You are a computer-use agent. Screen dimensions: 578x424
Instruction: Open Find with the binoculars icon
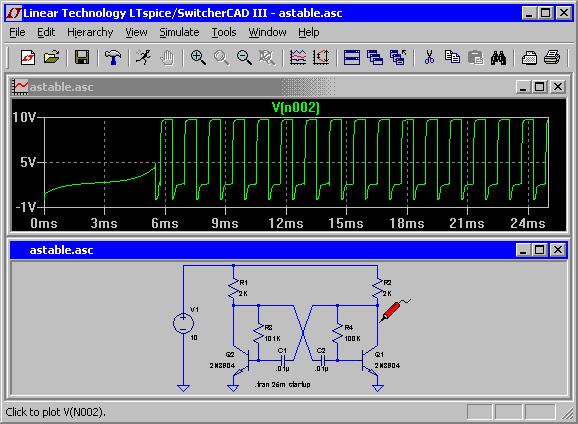coord(498,58)
